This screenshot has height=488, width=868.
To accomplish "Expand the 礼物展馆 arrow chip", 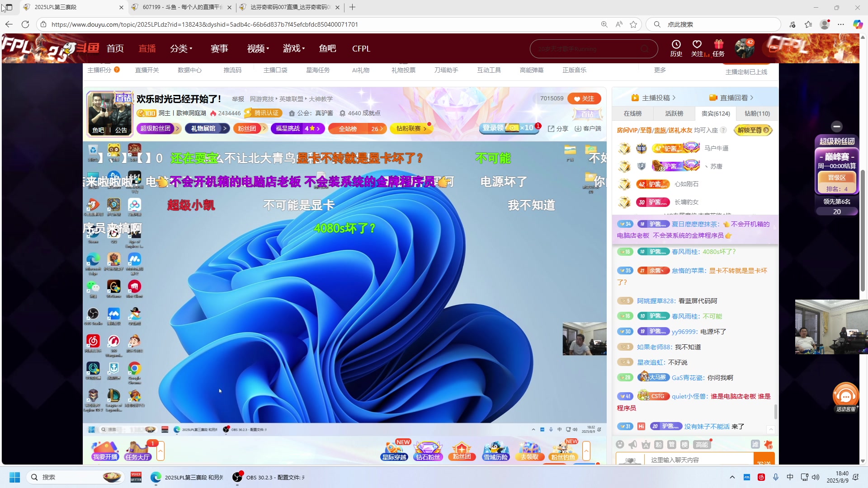I will 208,129.
